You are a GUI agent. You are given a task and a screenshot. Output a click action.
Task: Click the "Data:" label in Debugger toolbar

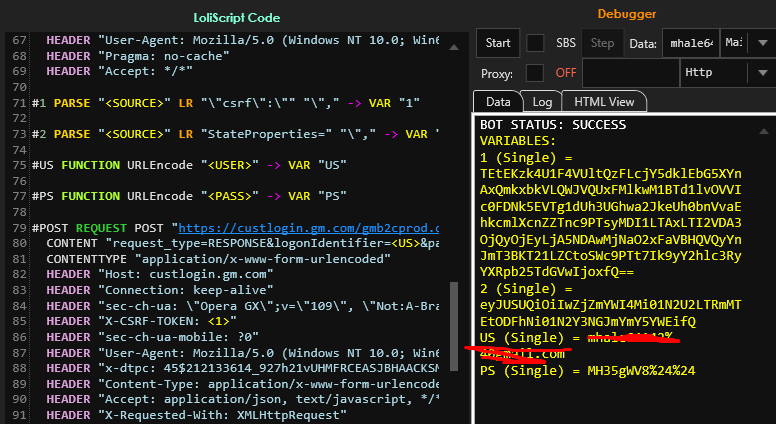click(643, 44)
